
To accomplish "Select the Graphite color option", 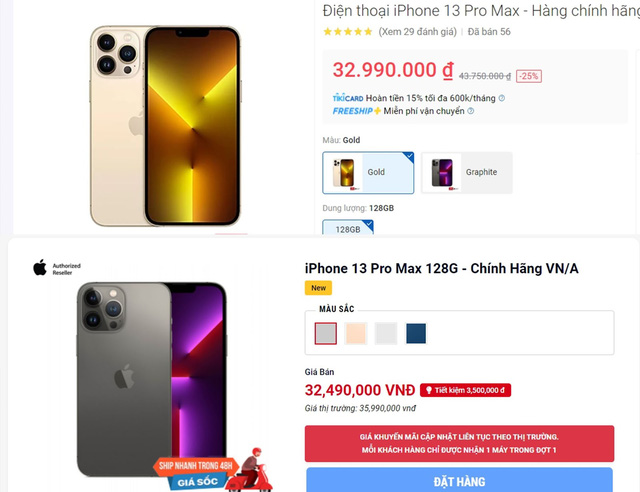I will [x=467, y=172].
